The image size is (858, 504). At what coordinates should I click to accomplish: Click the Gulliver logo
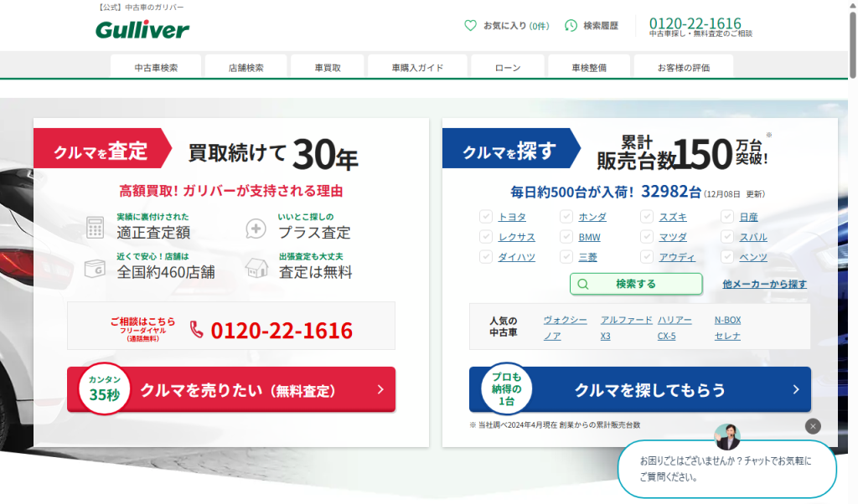(x=142, y=29)
